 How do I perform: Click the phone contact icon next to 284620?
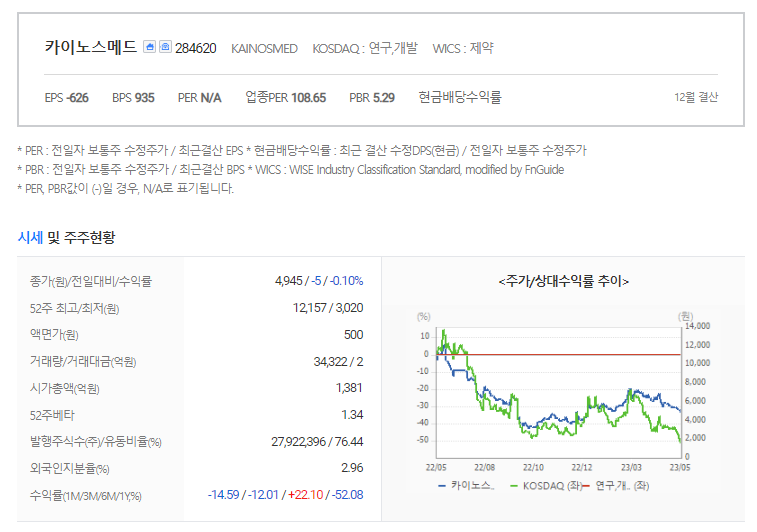(x=165, y=47)
